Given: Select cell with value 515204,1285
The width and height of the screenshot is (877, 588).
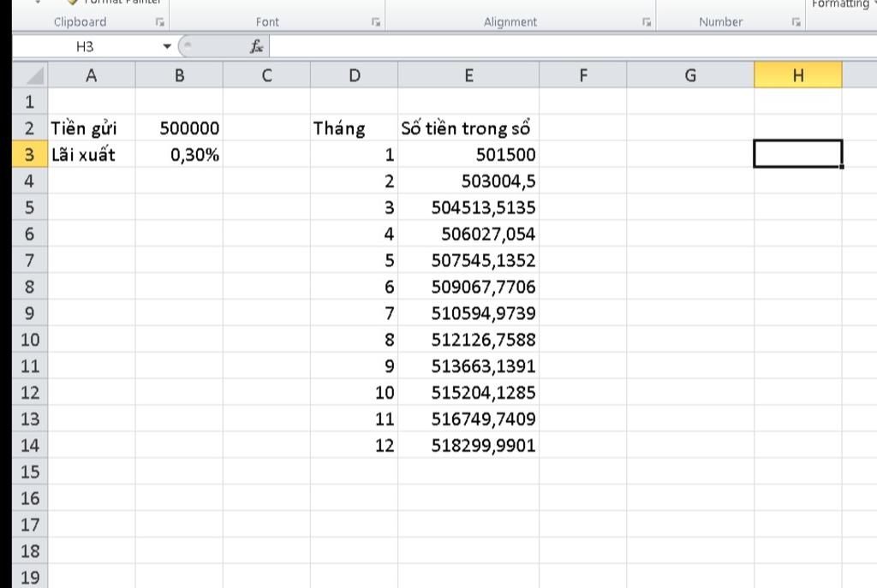Looking at the screenshot, I should tap(468, 392).
